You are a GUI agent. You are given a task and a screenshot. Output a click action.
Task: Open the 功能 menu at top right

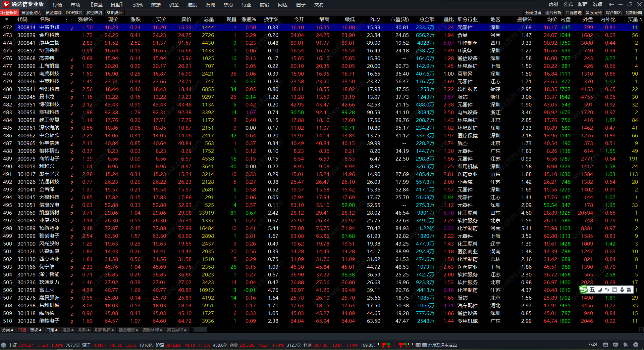[x=553, y=4]
